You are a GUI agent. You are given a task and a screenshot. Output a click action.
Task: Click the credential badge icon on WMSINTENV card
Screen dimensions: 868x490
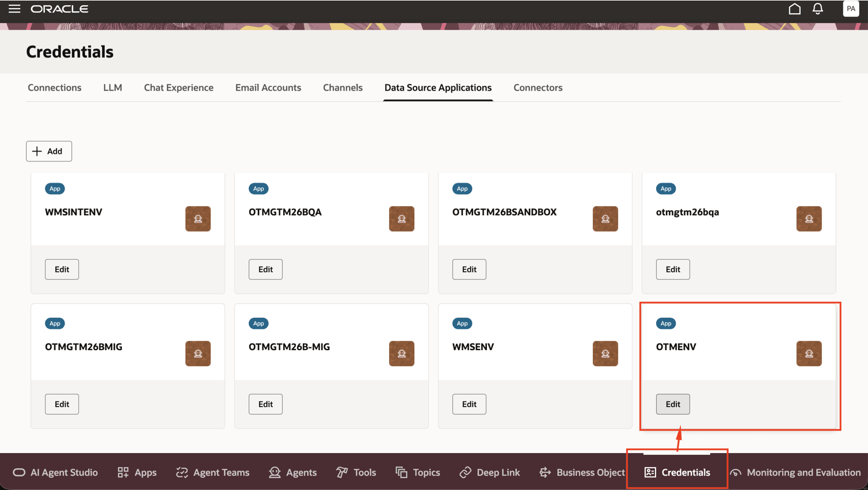pyautogui.click(x=197, y=219)
